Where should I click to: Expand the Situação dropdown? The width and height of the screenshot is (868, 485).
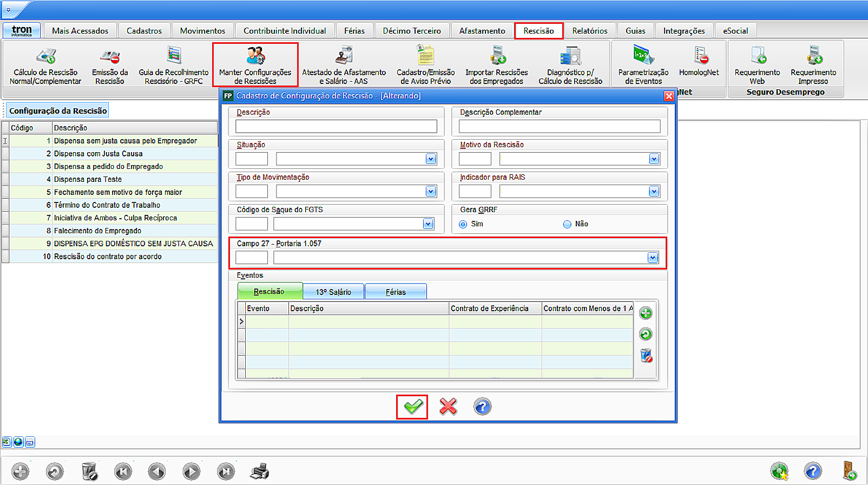(x=431, y=159)
